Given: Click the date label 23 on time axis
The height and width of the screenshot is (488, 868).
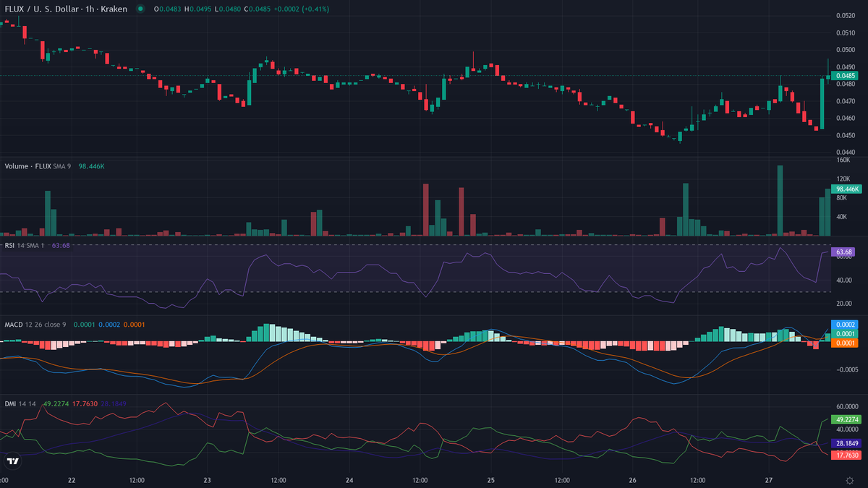Looking at the screenshot, I should 208,480.
